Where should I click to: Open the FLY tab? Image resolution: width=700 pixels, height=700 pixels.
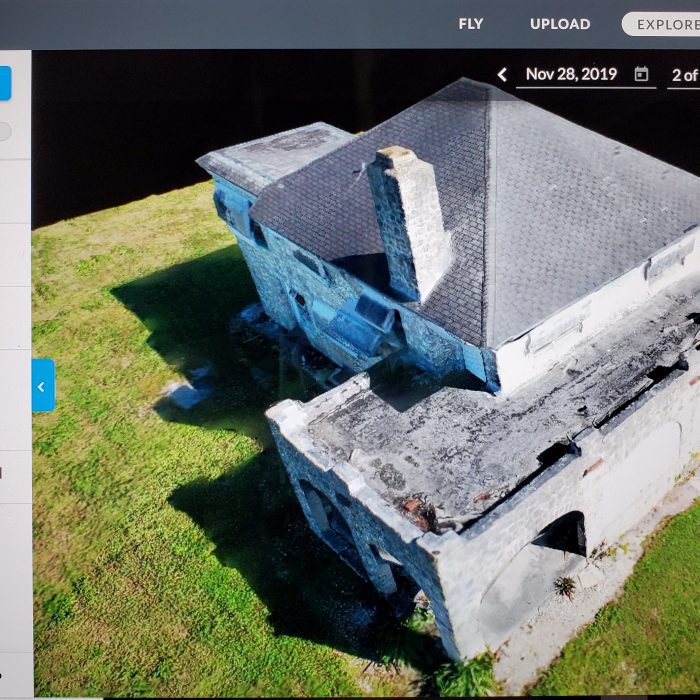[470, 24]
